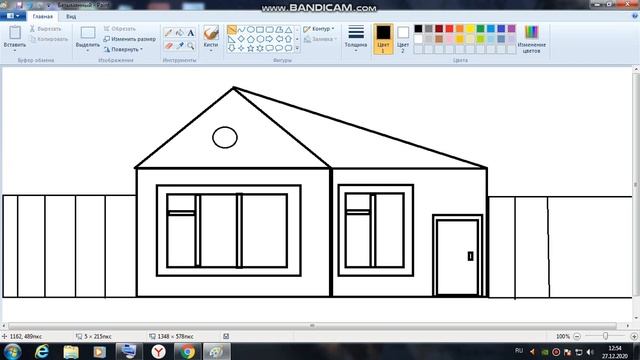Click the zoom in plus button
Image resolution: width=640 pixels, height=360 pixels.
tap(634, 336)
